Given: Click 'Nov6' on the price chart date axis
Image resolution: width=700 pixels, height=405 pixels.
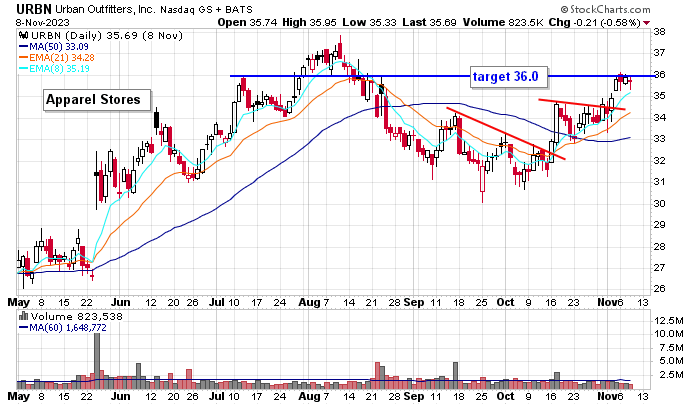Looking at the screenshot, I should coord(610,302).
